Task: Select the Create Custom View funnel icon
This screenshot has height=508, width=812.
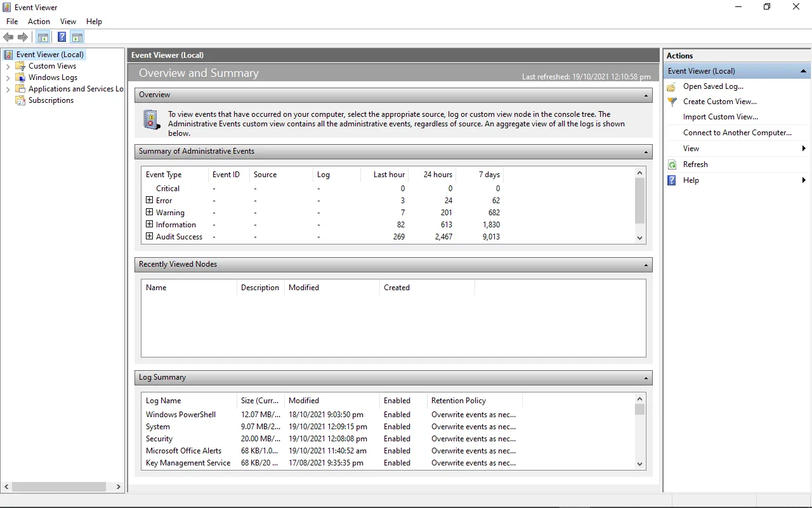Action: point(671,102)
